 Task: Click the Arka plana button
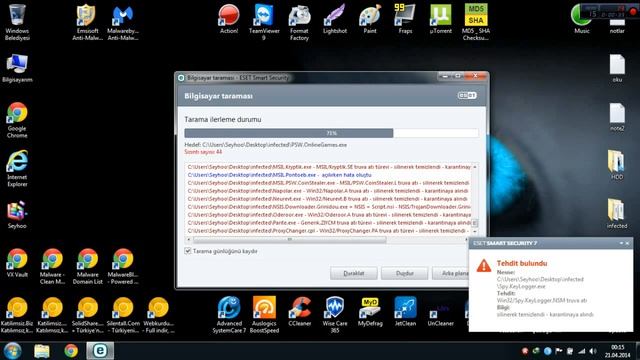coord(451,273)
